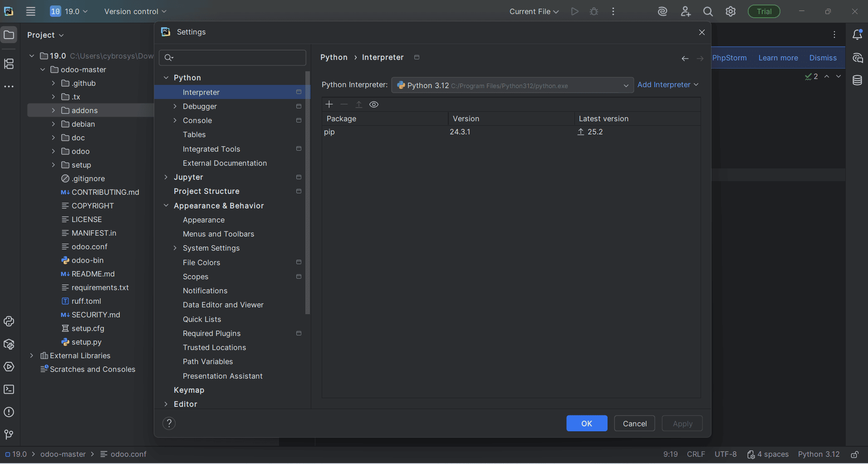Open the Structure tool window icon
The width and height of the screenshot is (868, 464).
point(9,64)
